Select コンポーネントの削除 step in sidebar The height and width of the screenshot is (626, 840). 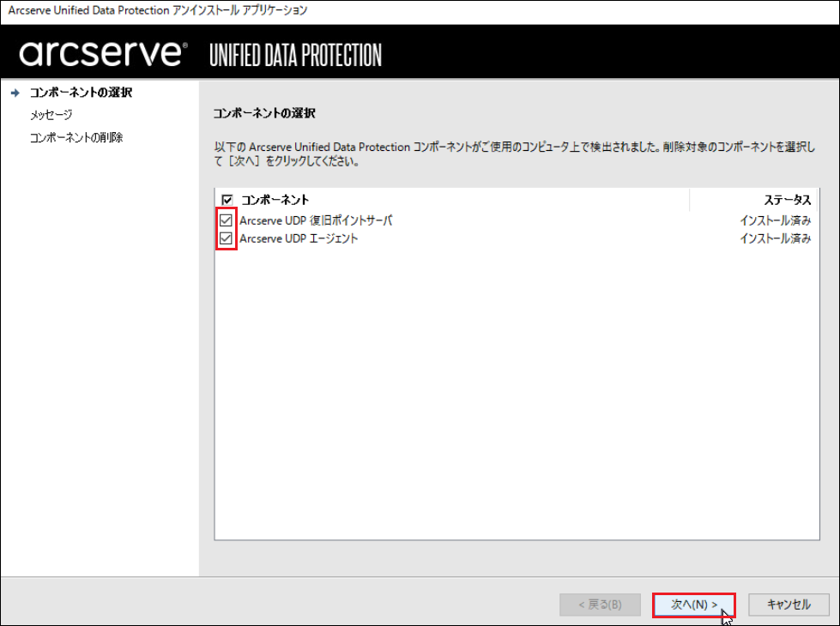pos(76,137)
